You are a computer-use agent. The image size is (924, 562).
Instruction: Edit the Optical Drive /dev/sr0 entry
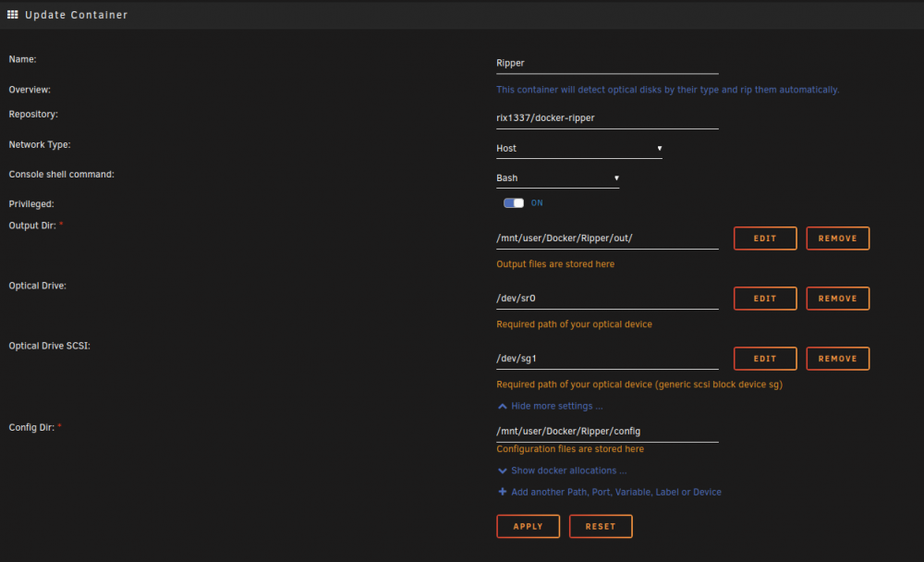(x=765, y=299)
